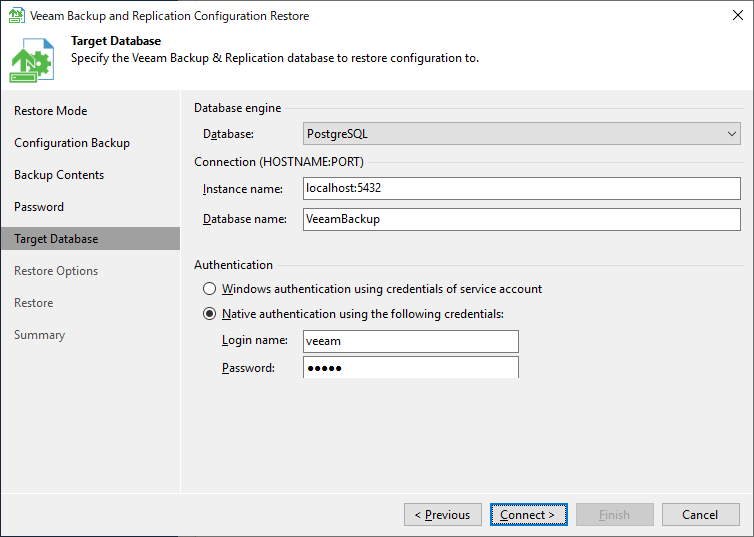The image size is (754, 537).
Task: Click into the Login name field
Action: coord(410,341)
